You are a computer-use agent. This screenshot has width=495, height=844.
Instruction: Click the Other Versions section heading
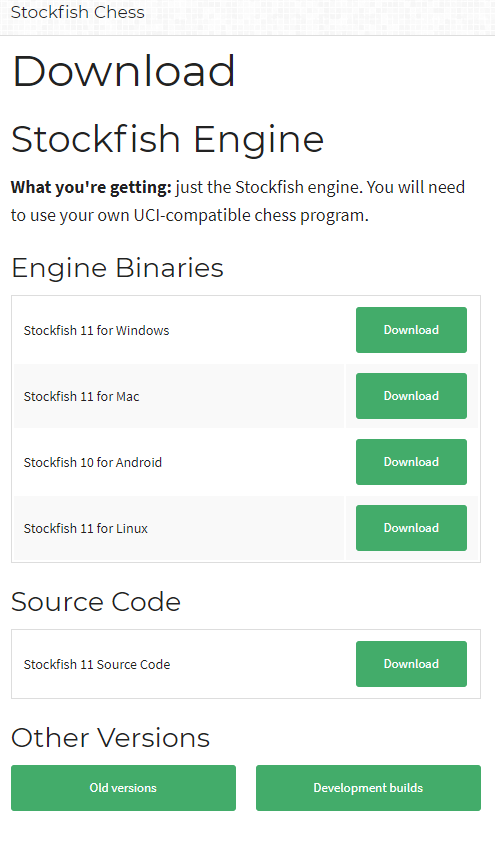pos(110,738)
